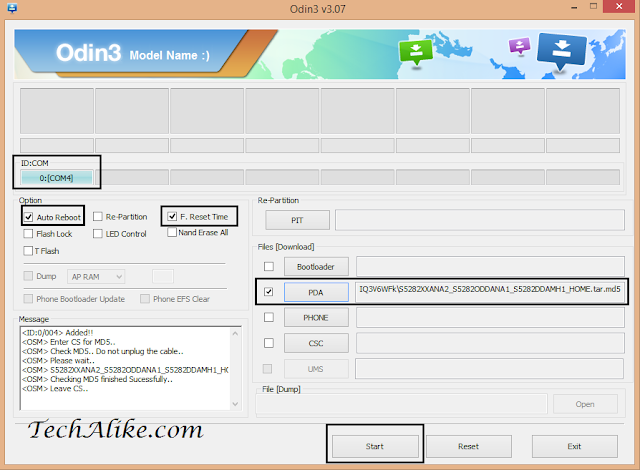The height and width of the screenshot is (470, 640).
Task: Open the AP RAM dropdown
Action: [96, 277]
